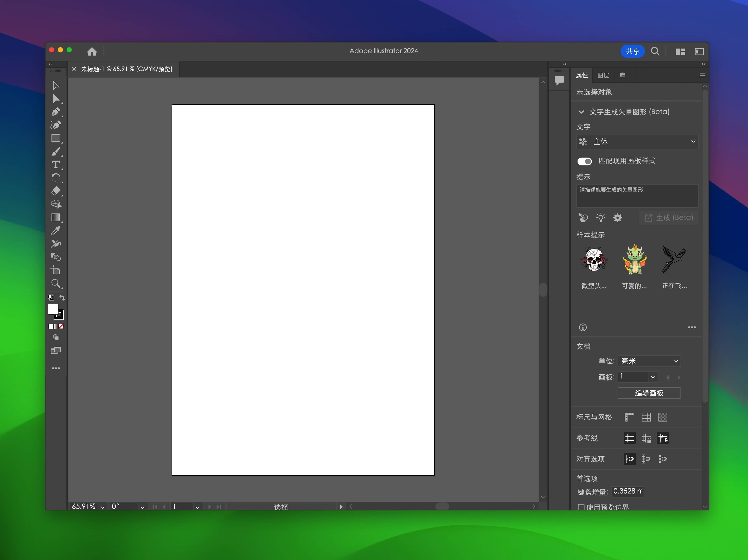Collapse 文字生成矢量图形 (Beta) section

[x=581, y=112]
